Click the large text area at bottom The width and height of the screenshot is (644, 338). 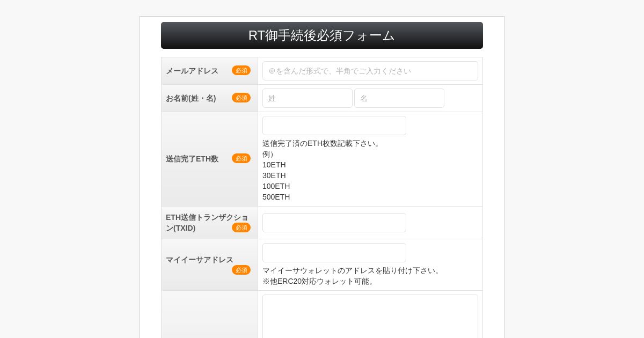click(x=370, y=317)
